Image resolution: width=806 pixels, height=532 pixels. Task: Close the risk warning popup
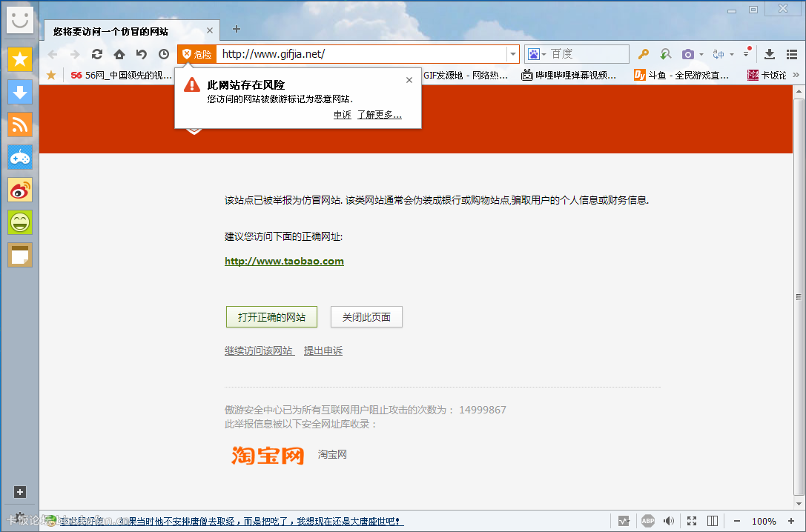click(x=409, y=80)
